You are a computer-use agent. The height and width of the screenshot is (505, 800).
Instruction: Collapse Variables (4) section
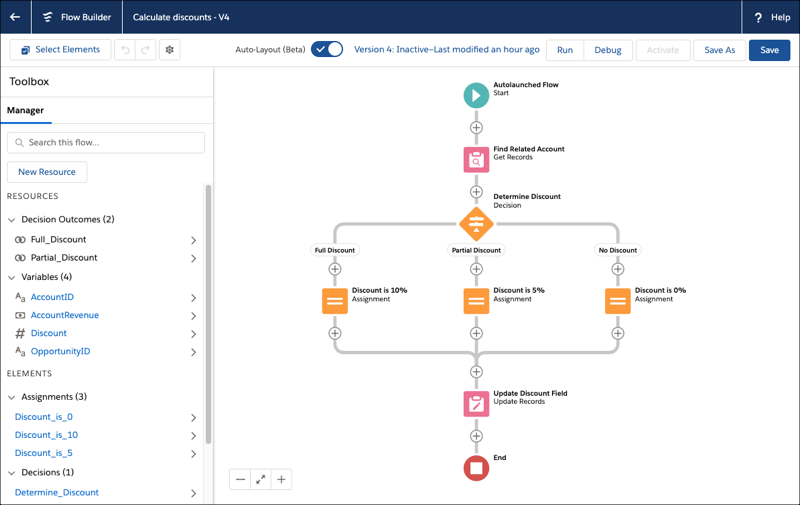pyautogui.click(x=12, y=277)
